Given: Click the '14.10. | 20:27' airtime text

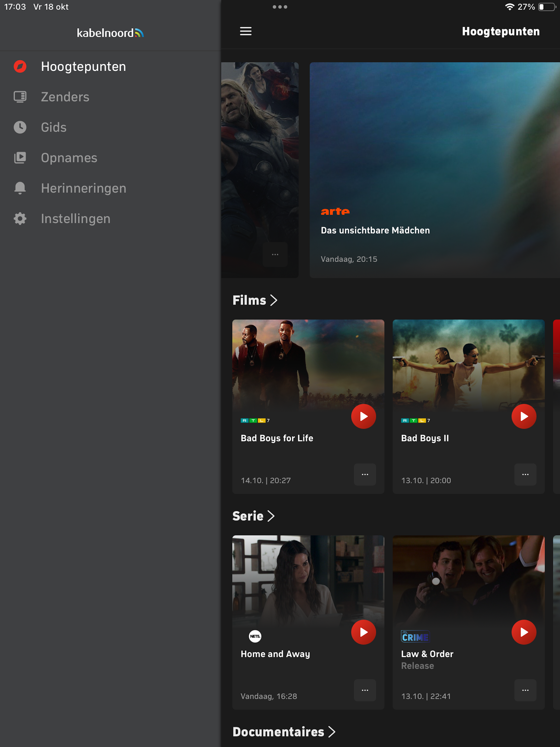Looking at the screenshot, I should (266, 480).
